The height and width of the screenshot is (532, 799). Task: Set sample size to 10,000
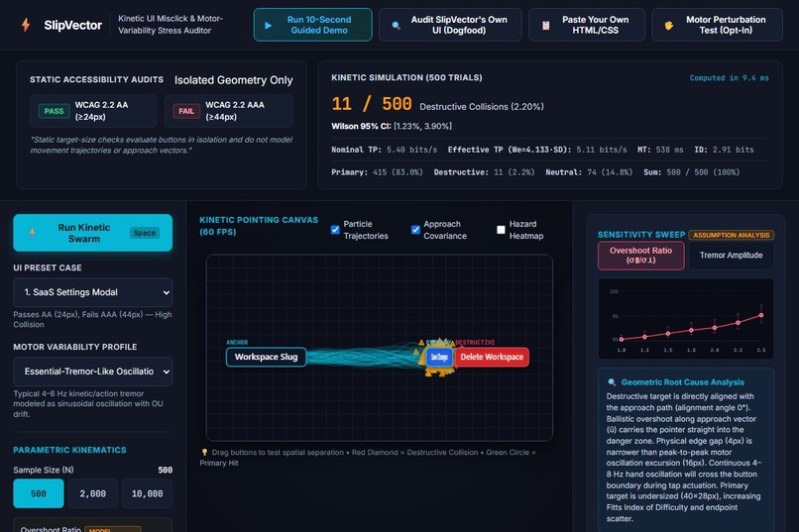point(148,493)
